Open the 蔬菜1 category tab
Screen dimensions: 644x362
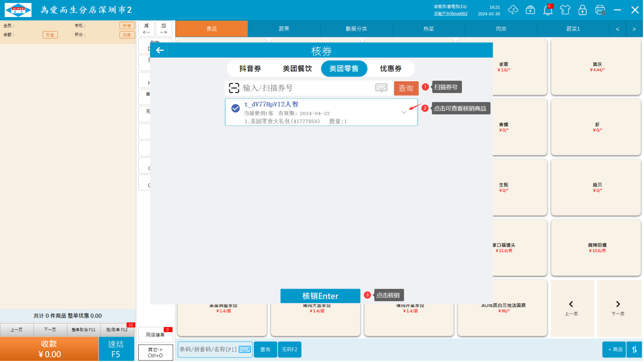(573, 29)
